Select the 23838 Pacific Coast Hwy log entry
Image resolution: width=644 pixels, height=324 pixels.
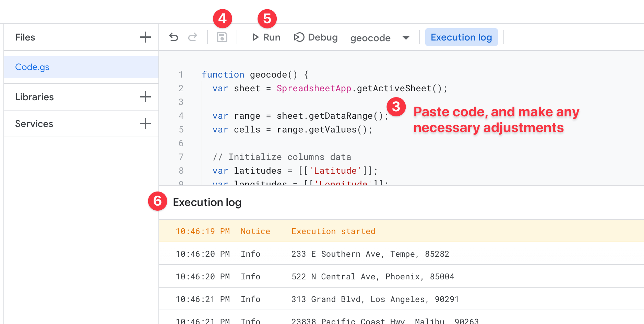click(402, 318)
